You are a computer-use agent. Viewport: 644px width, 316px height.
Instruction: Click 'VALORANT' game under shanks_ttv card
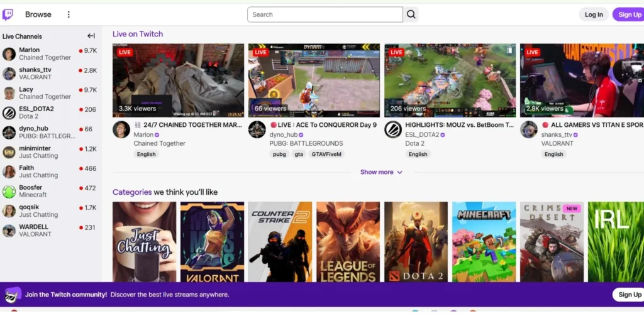pyautogui.click(x=557, y=144)
